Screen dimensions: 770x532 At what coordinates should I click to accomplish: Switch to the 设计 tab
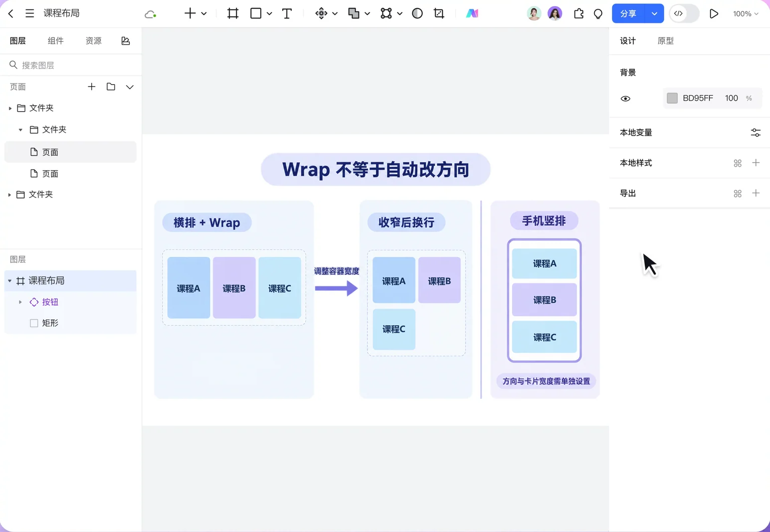[x=628, y=41]
